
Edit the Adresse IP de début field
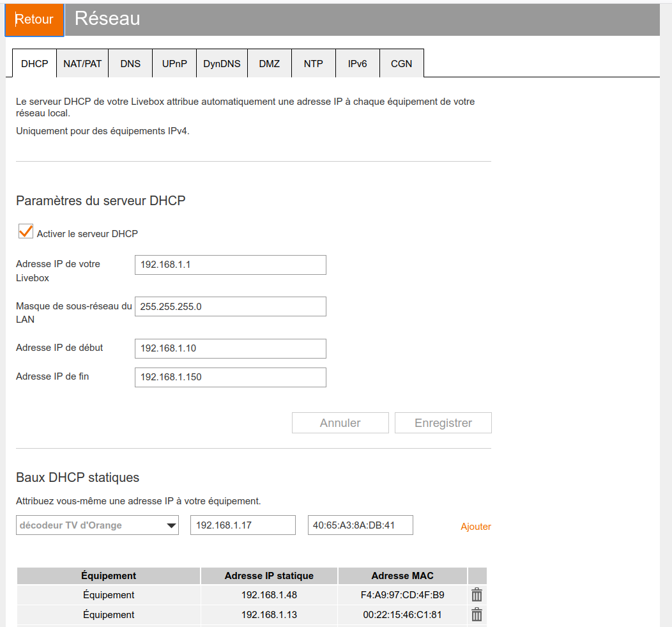click(230, 348)
